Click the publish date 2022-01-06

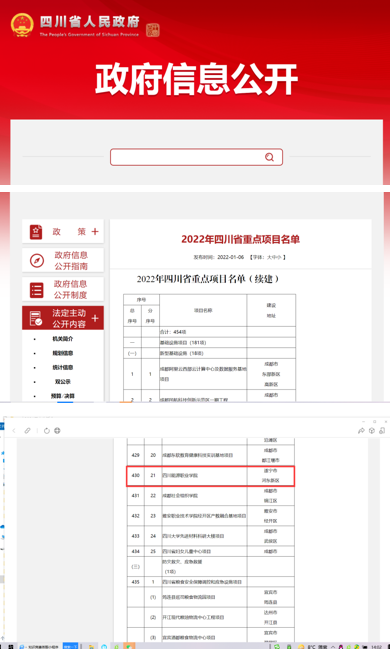[230, 257]
